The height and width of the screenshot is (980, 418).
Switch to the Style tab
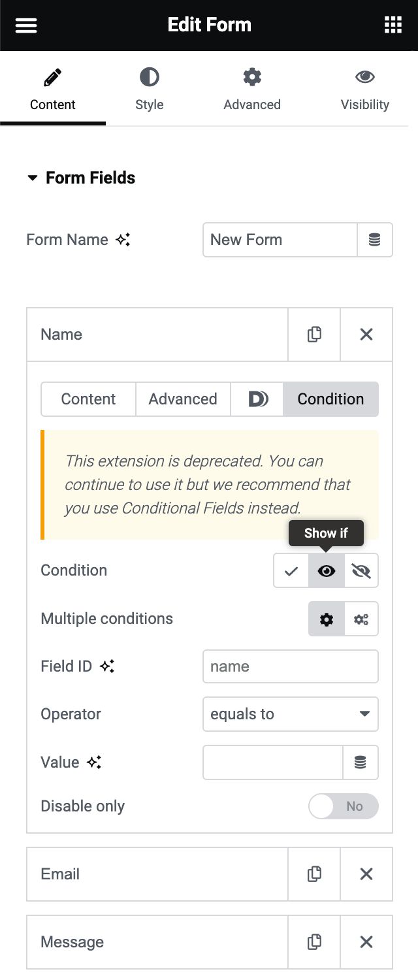click(150, 88)
